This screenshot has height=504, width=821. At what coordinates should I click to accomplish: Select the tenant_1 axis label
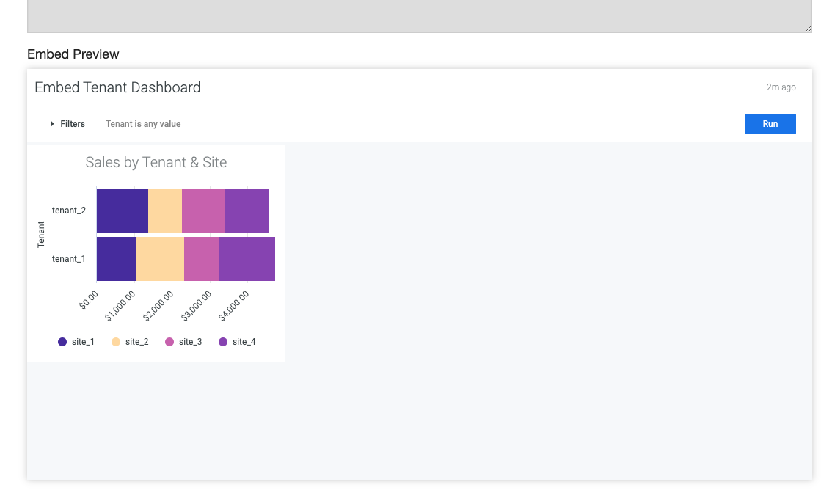click(68, 258)
